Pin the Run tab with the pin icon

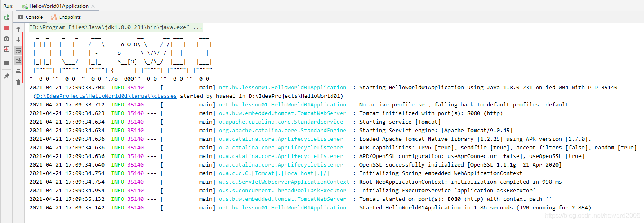pyautogui.click(x=7, y=76)
